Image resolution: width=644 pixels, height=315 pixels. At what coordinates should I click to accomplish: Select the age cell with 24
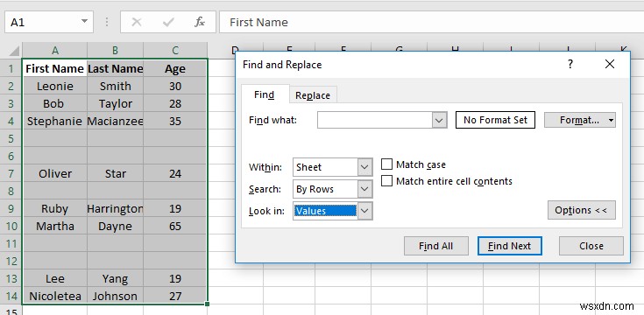pyautogui.click(x=175, y=173)
